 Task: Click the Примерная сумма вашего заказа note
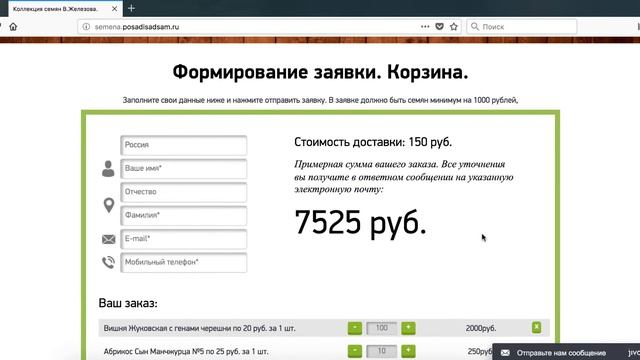click(x=404, y=177)
